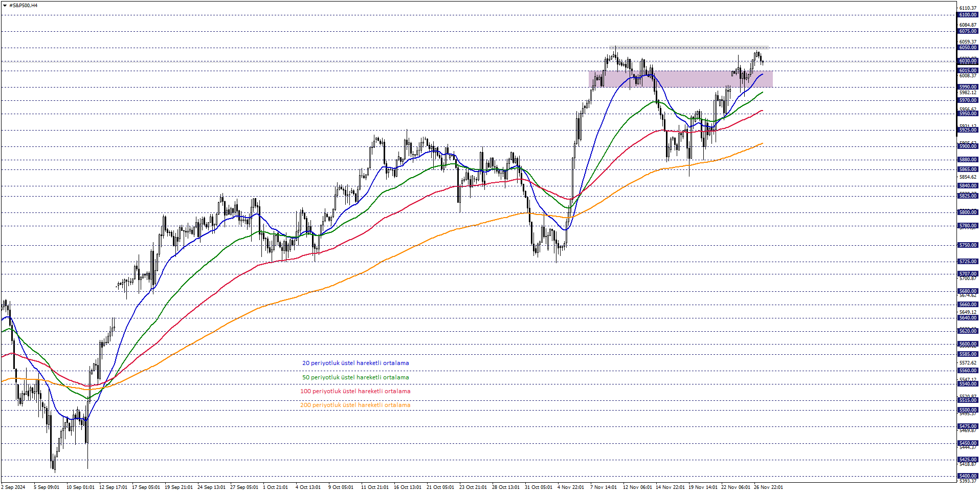Click the '1 Oct 21:01' time axis label
The image size is (980, 493).
[x=275, y=487]
